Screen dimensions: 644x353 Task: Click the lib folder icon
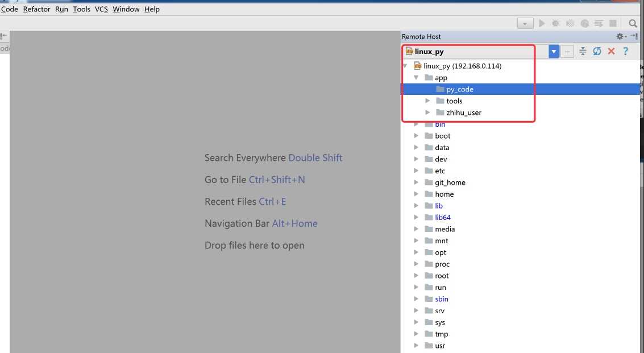coord(429,205)
